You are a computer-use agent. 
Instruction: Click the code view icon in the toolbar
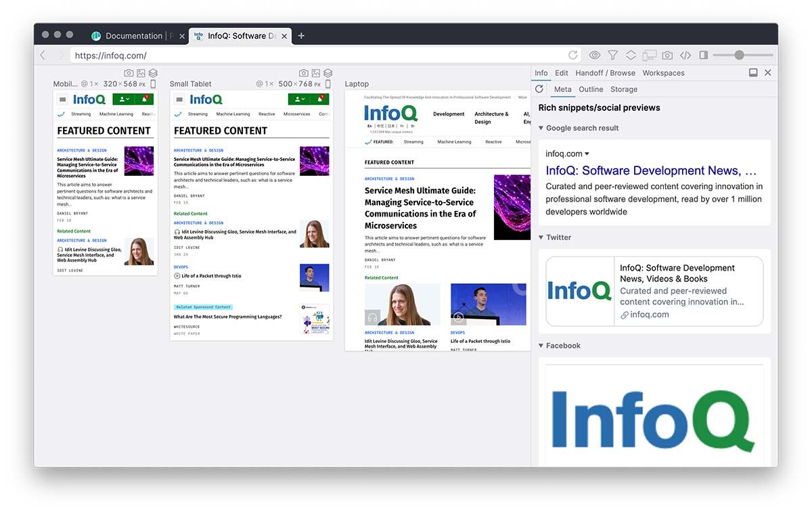click(x=685, y=55)
